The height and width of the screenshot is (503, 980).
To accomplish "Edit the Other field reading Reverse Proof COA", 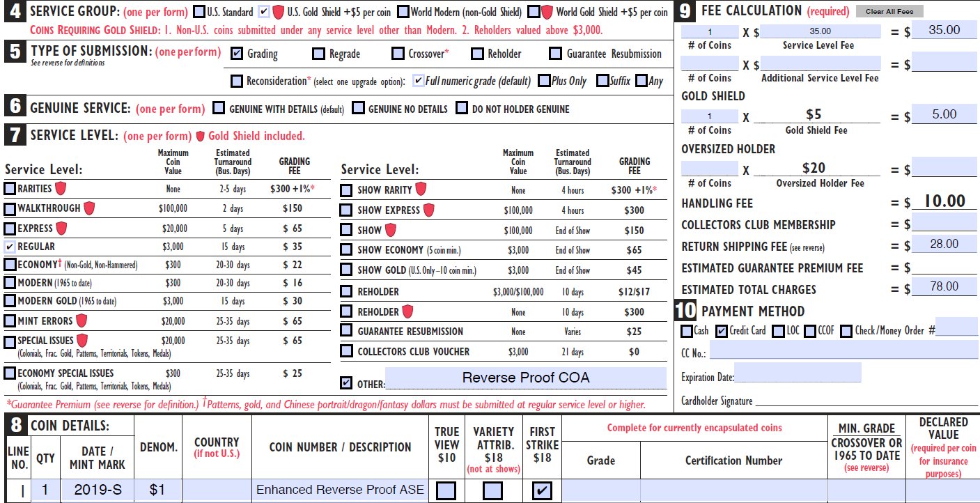I will 526,378.
